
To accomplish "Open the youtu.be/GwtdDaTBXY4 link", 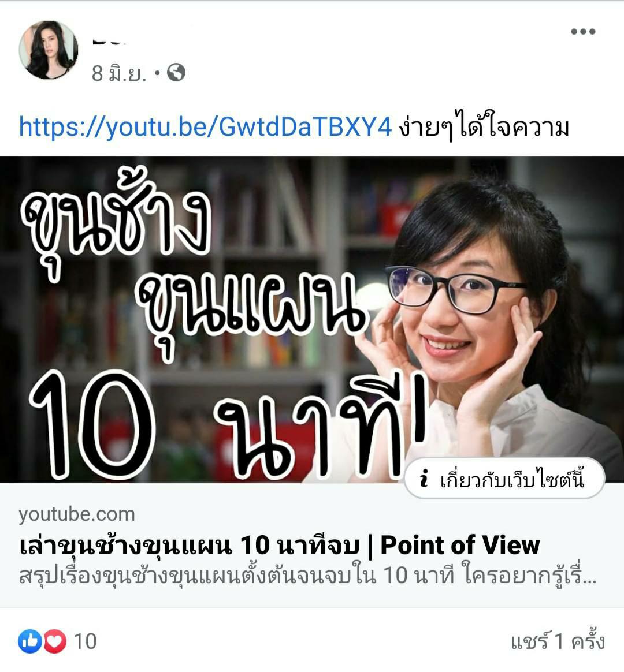I will (206, 127).
